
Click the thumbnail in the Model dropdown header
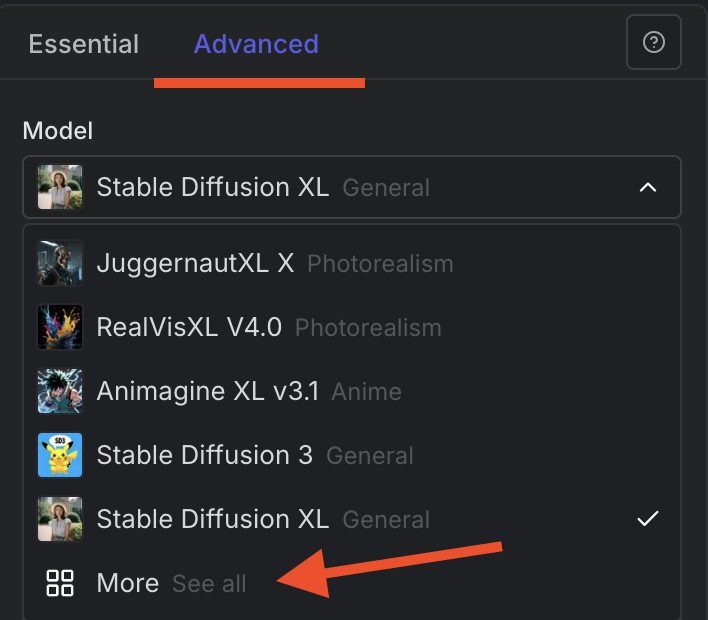click(60, 187)
